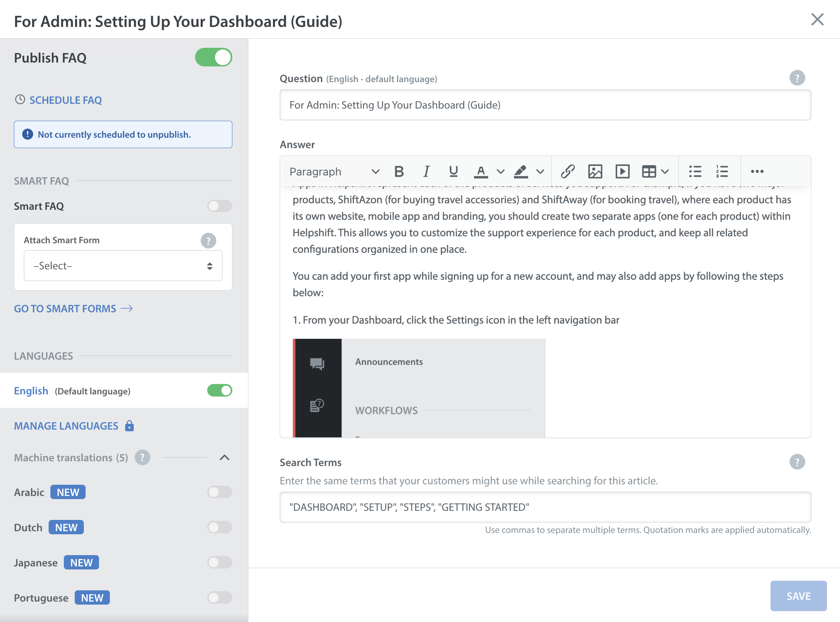Insert an image into the answer
840x622 pixels.
[x=595, y=172]
